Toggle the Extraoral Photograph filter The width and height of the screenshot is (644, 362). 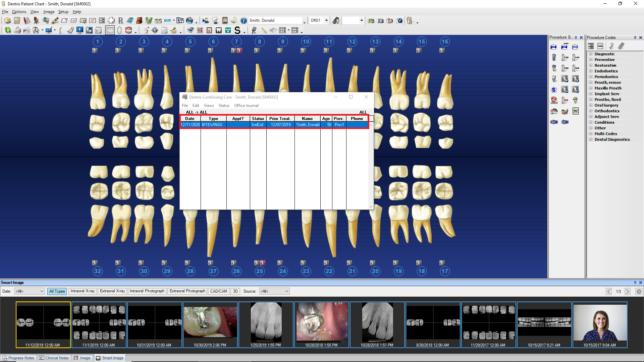pos(187,291)
